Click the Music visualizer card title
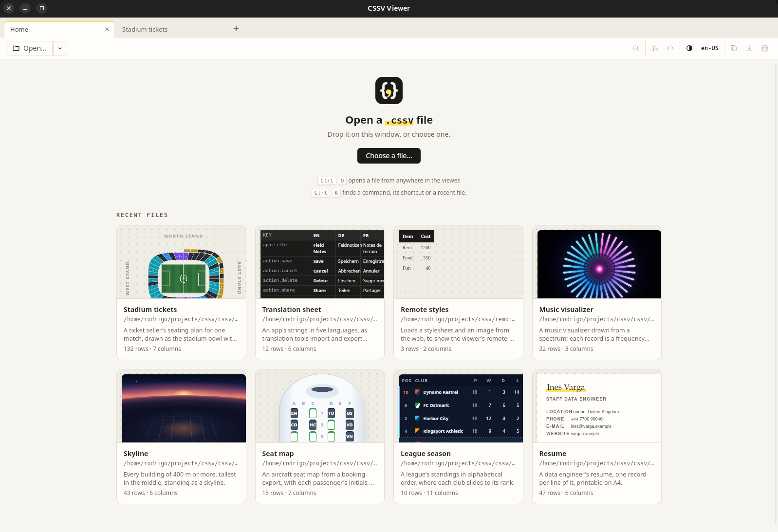778x532 pixels. click(x=566, y=310)
